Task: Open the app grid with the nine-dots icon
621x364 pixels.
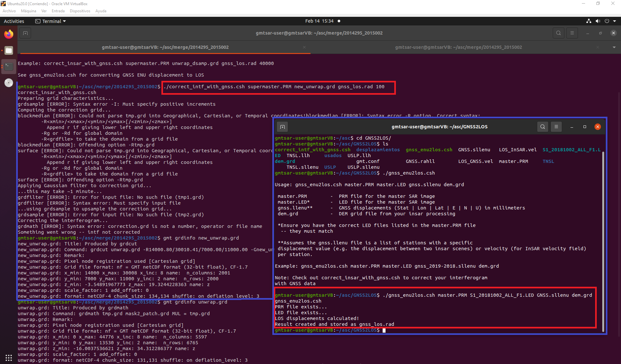Action: pyautogui.click(x=8, y=358)
